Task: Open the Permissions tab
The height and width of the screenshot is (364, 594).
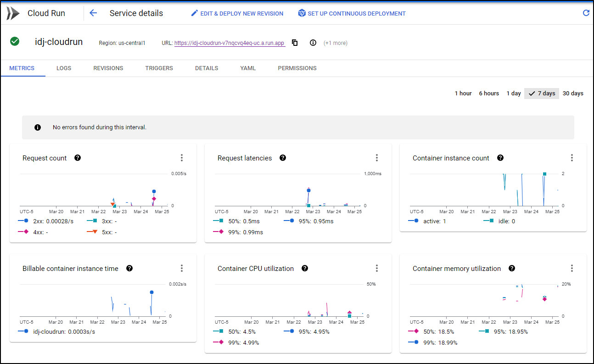Action: [x=297, y=68]
